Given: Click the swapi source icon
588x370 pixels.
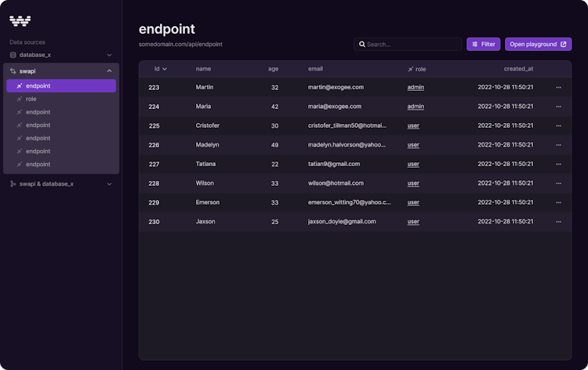Looking at the screenshot, I should coord(13,71).
